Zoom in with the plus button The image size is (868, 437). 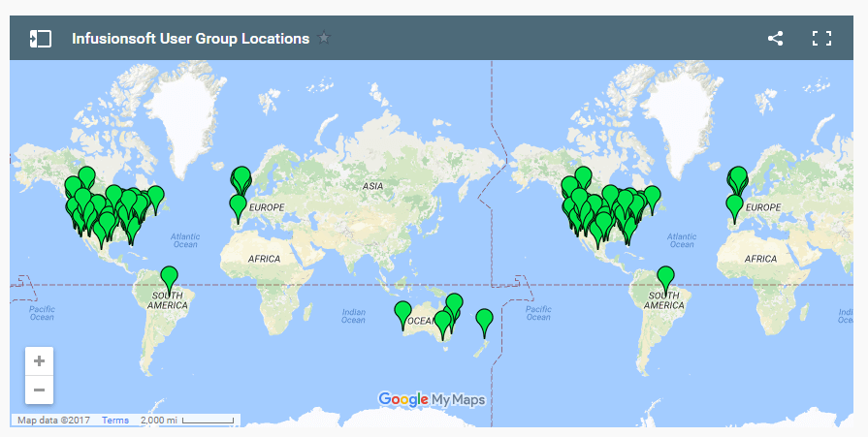click(x=40, y=361)
